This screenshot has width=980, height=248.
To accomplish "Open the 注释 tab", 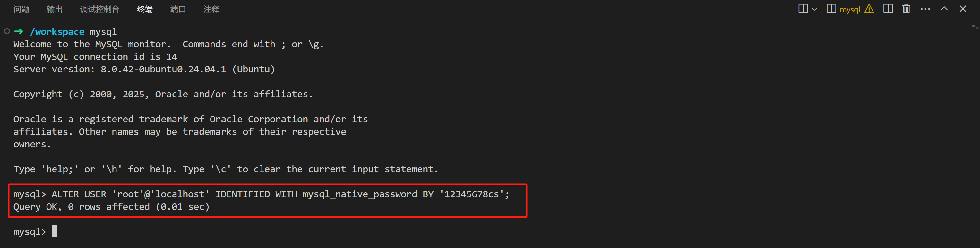I will 211,9.
